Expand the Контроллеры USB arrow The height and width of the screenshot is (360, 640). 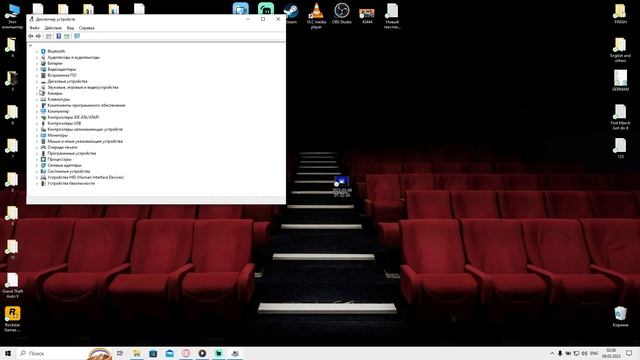coord(37,123)
